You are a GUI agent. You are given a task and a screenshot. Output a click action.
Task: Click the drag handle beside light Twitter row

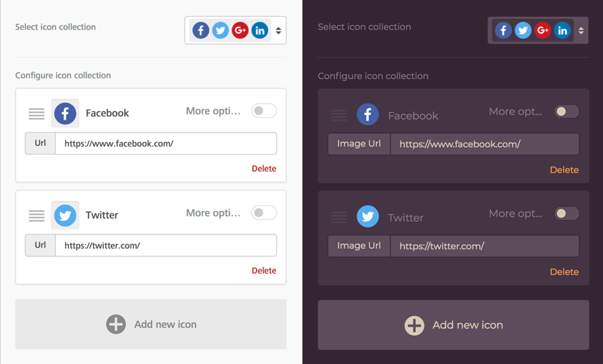pyautogui.click(x=36, y=215)
